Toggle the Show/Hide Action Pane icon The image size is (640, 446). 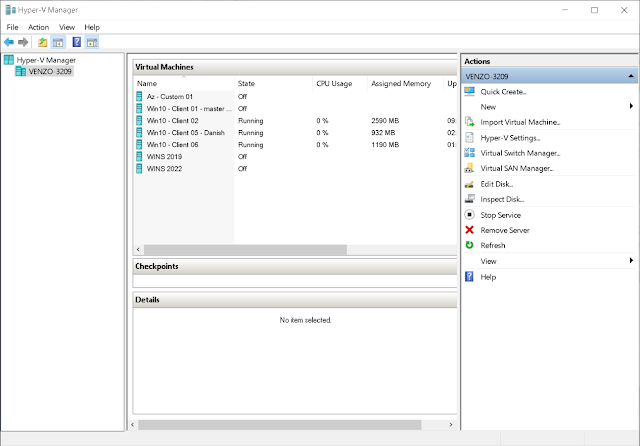92,42
